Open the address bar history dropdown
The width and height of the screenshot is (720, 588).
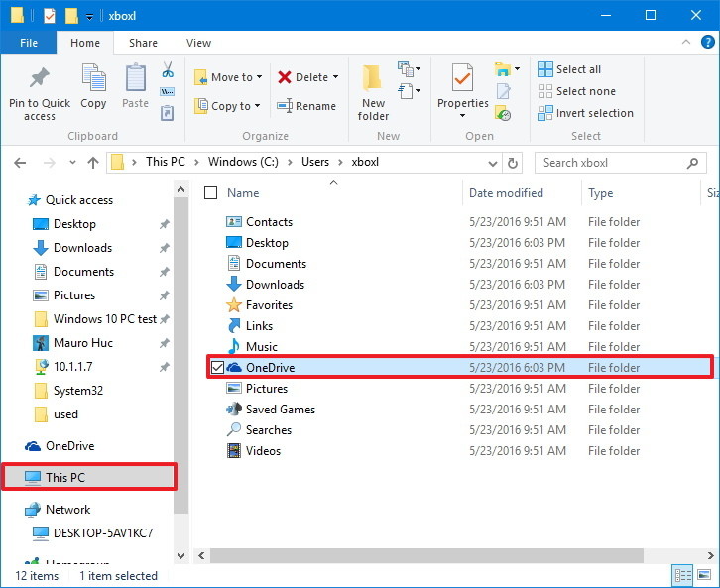(492, 163)
